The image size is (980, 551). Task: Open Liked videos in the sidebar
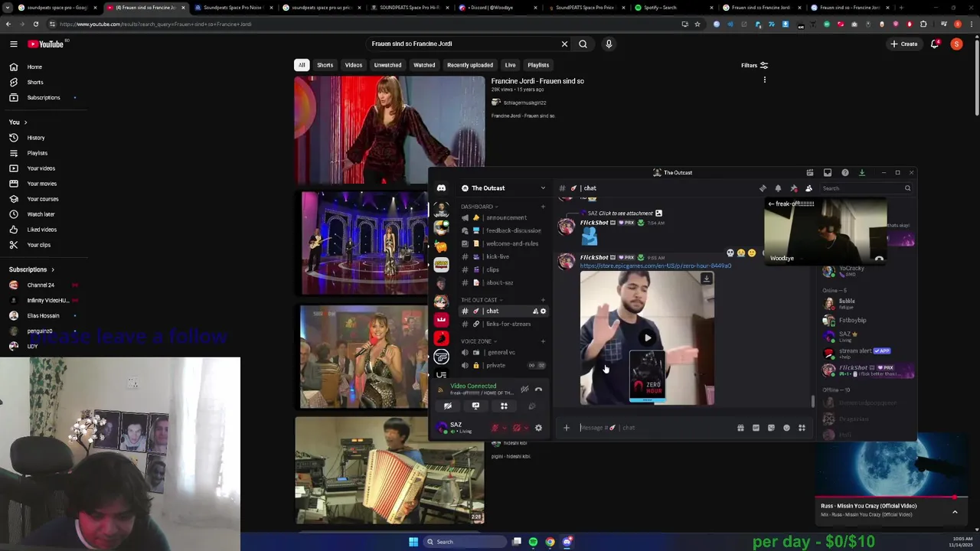42,230
